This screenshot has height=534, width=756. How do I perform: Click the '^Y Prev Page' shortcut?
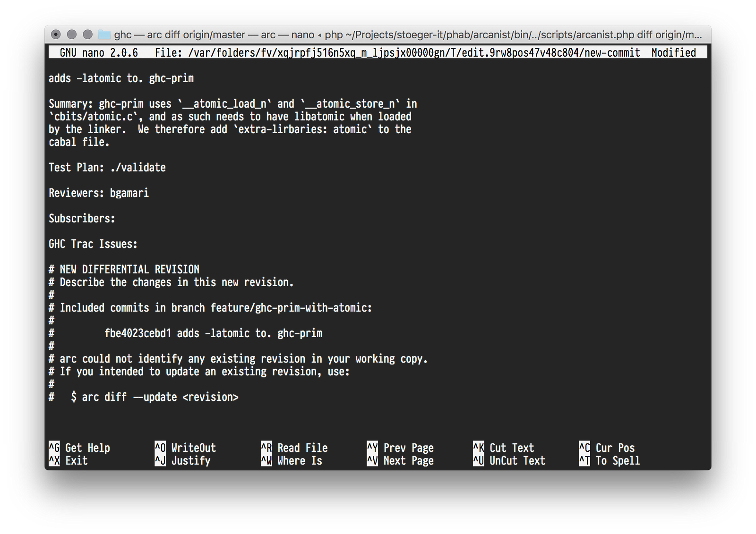400,448
